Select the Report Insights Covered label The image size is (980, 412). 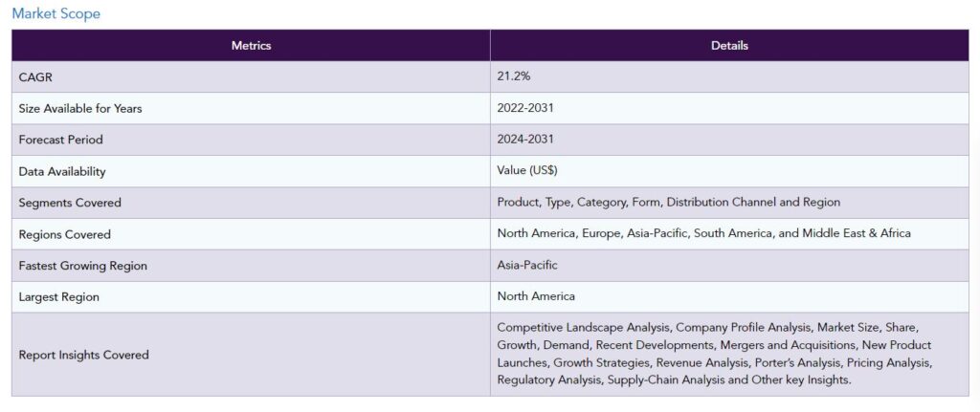point(83,355)
